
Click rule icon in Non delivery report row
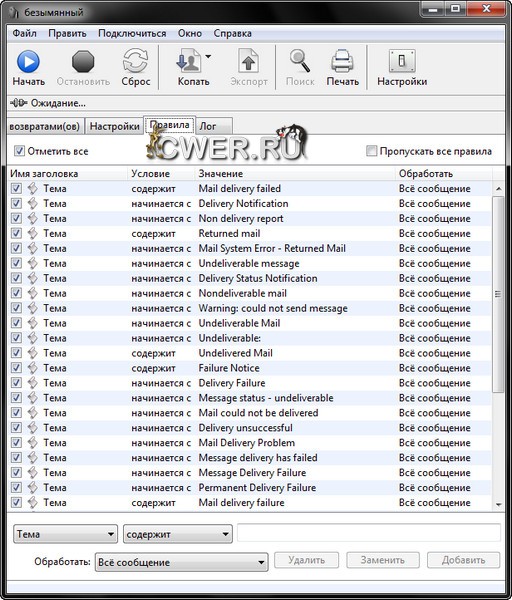(x=33, y=218)
